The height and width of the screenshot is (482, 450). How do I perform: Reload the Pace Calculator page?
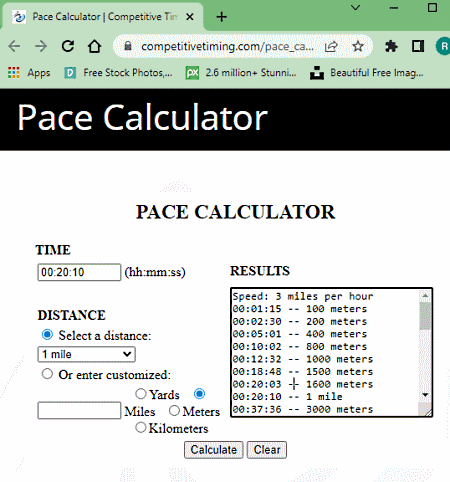coord(68,46)
